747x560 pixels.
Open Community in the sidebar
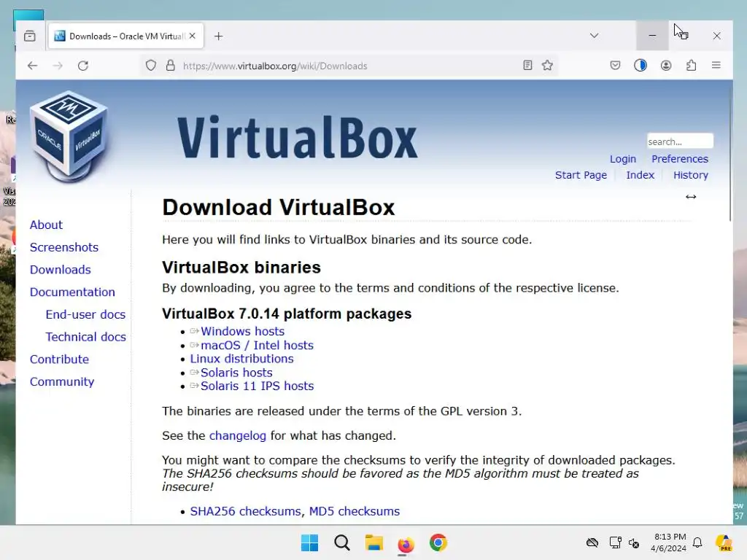62,381
